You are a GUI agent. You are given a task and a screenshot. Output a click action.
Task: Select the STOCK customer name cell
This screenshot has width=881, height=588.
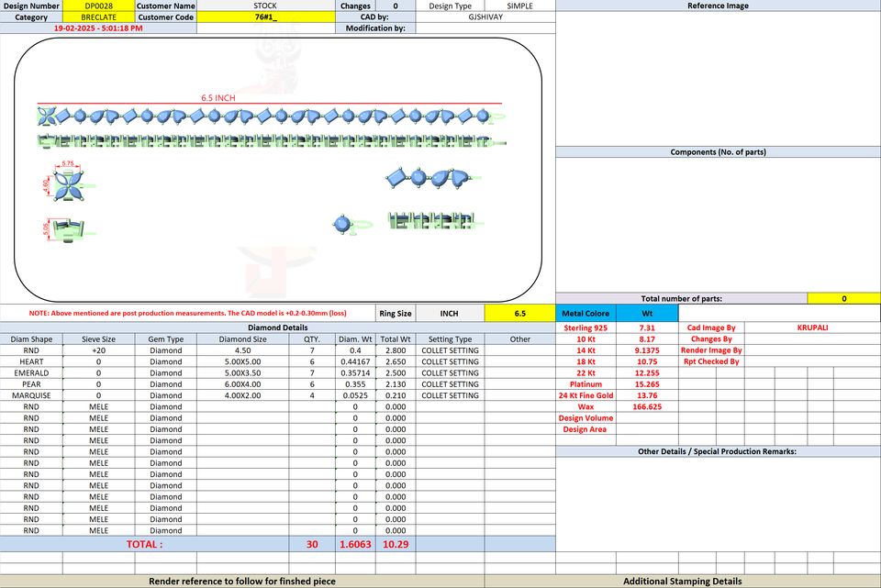[x=265, y=6]
